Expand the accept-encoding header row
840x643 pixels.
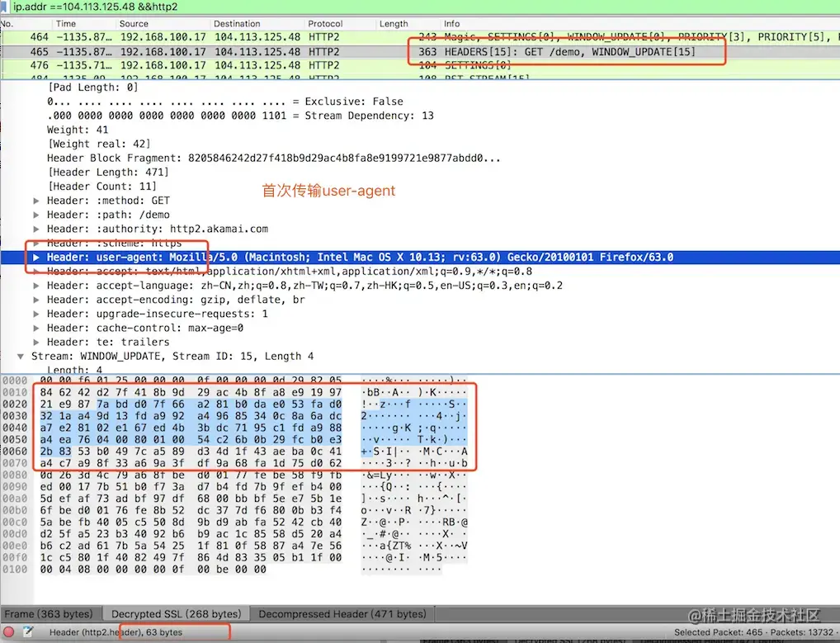click(35, 300)
